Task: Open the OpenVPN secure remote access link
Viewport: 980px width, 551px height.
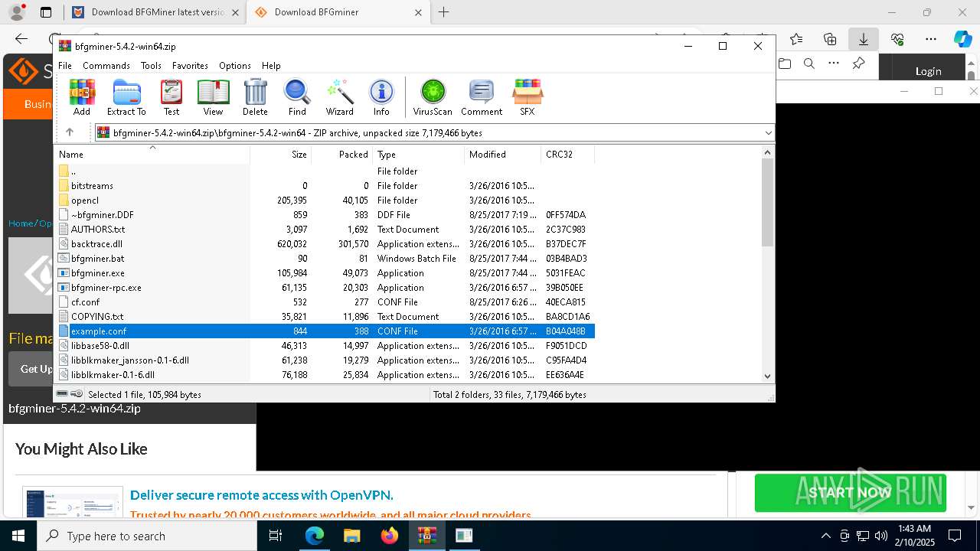Action: tap(262, 495)
